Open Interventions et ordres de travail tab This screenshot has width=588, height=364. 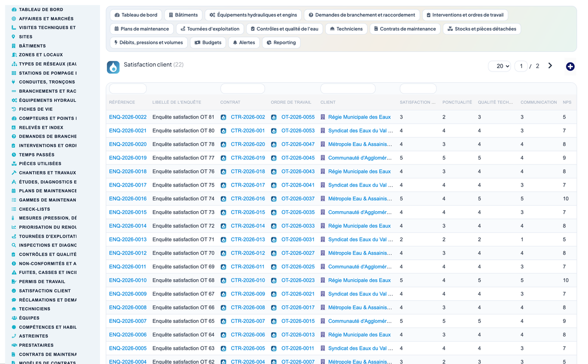click(465, 15)
